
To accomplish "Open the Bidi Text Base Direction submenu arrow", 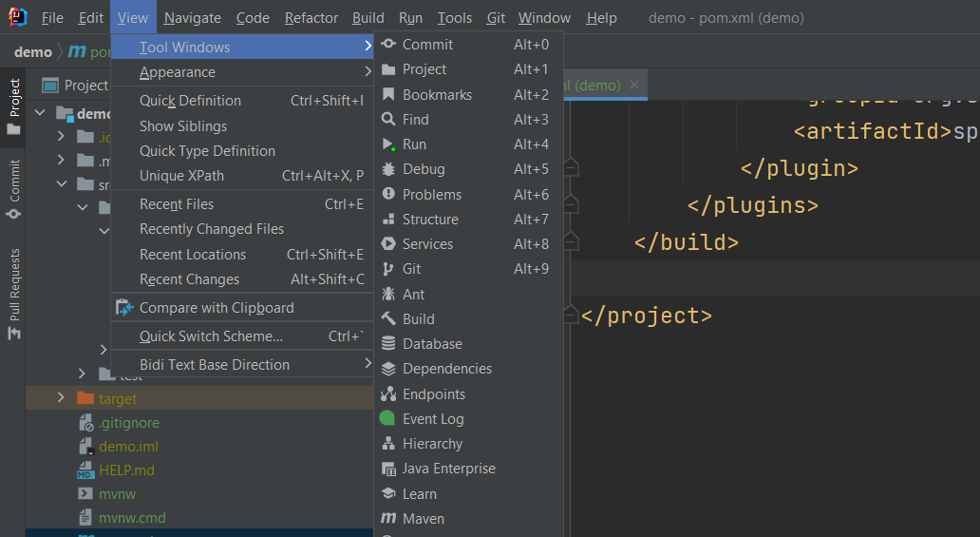I will click(x=367, y=364).
